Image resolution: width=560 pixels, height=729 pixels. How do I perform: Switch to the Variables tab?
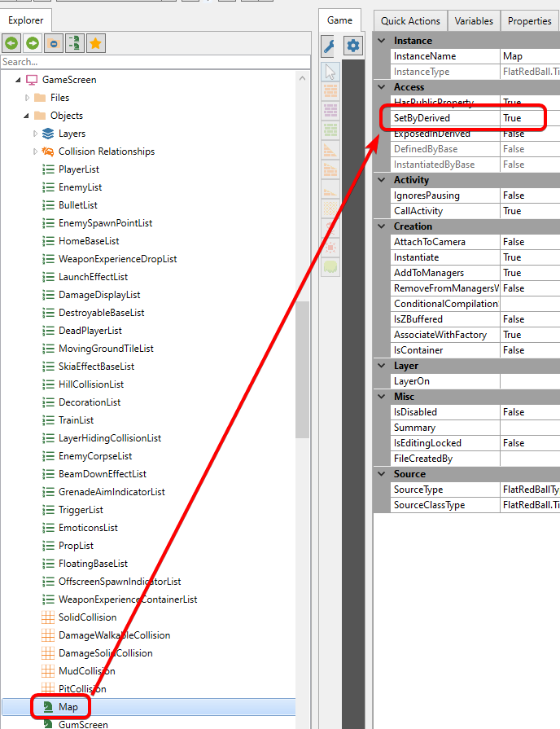[474, 21]
